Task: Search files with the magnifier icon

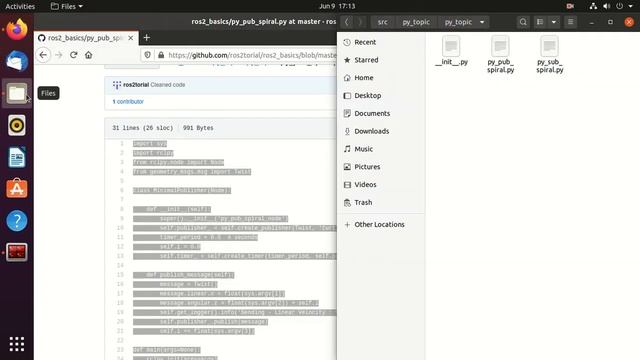Action: (x=523, y=22)
